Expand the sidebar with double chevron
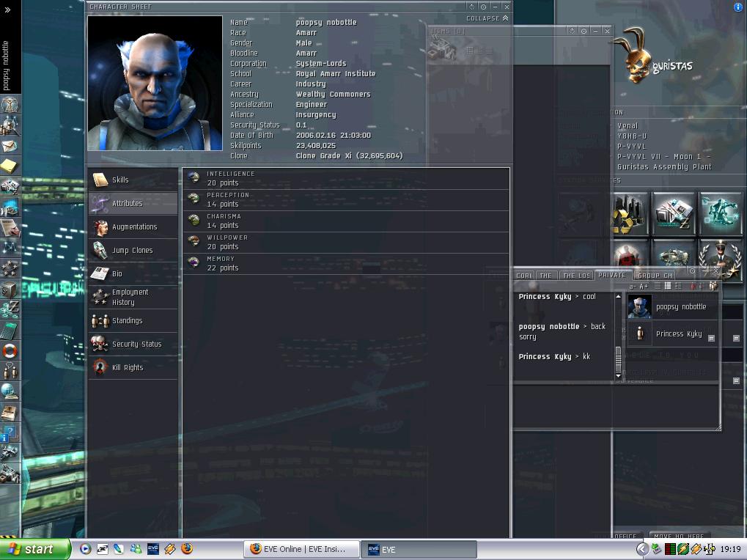 (7, 9)
